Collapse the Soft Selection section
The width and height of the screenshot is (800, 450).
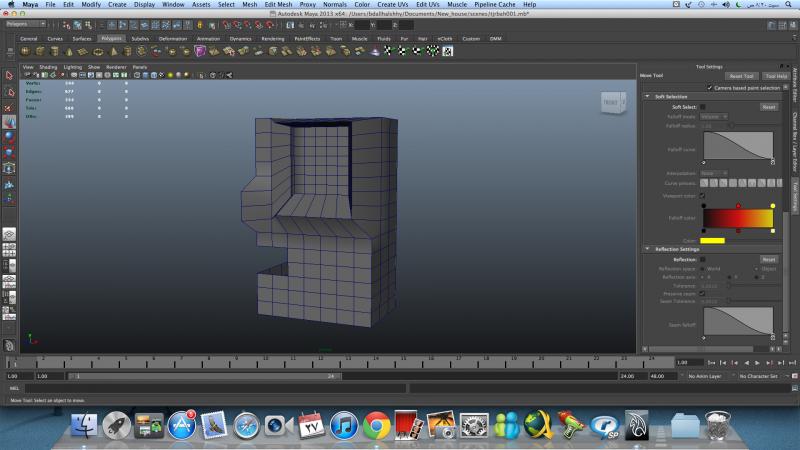coord(645,96)
